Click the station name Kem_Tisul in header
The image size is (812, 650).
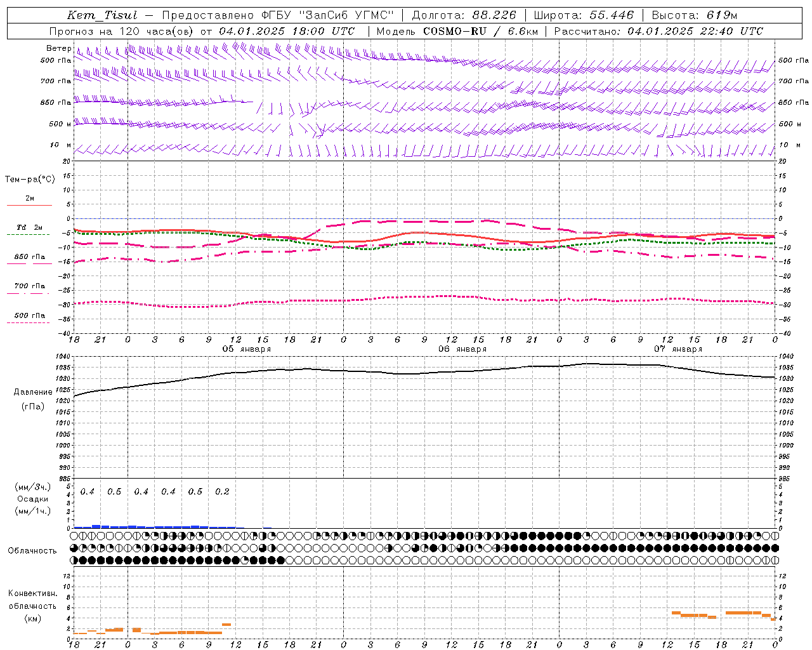coord(102,16)
